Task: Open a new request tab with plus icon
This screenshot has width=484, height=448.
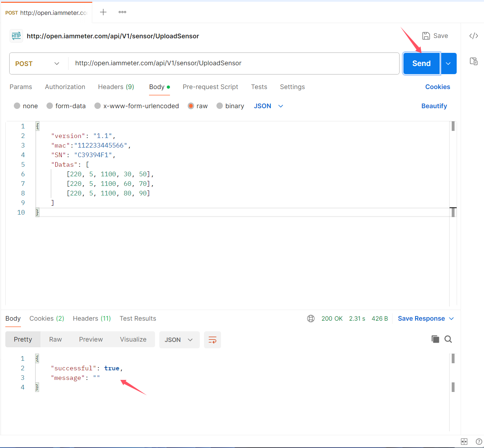Action: click(103, 12)
